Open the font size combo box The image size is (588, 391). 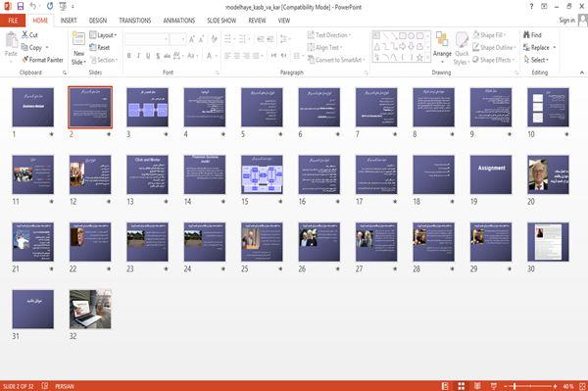[177, 39]
